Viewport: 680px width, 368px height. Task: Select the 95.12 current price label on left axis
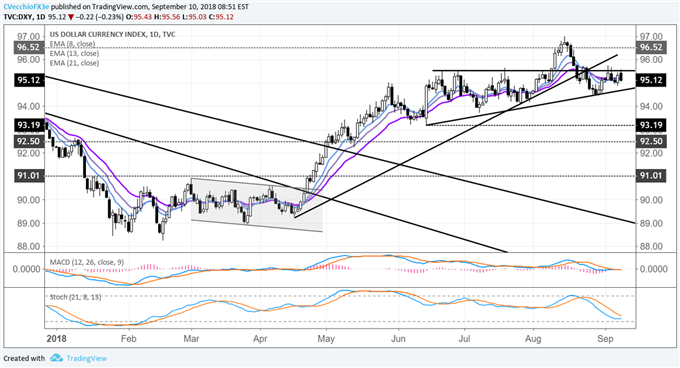pos(29,80)
